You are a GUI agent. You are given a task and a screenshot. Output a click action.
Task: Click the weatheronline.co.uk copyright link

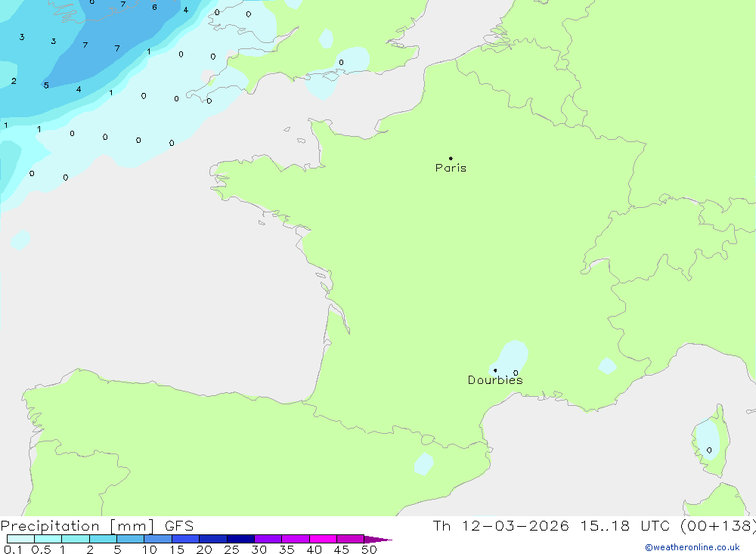coord(692,547)
